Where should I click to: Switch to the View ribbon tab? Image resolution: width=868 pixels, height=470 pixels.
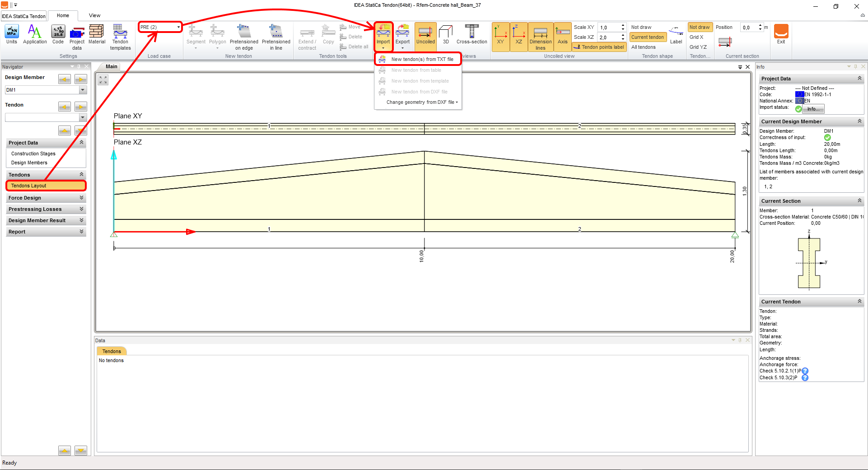(94, 15)
